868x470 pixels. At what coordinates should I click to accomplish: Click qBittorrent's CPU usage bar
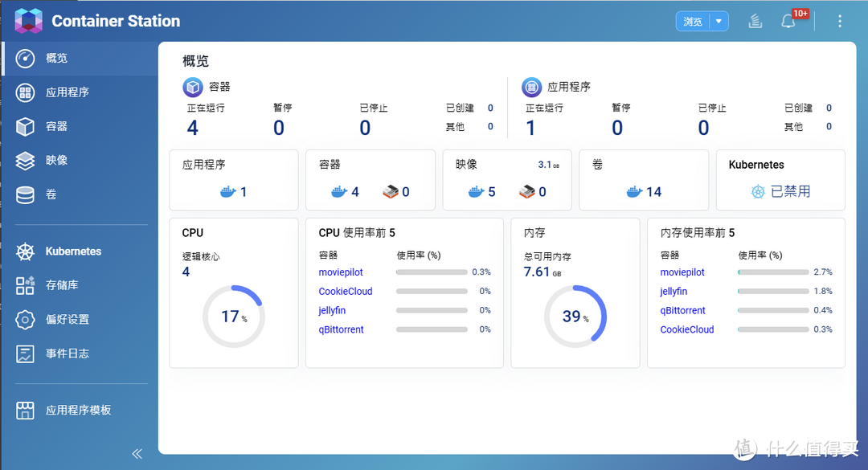[x=432, y=329]
